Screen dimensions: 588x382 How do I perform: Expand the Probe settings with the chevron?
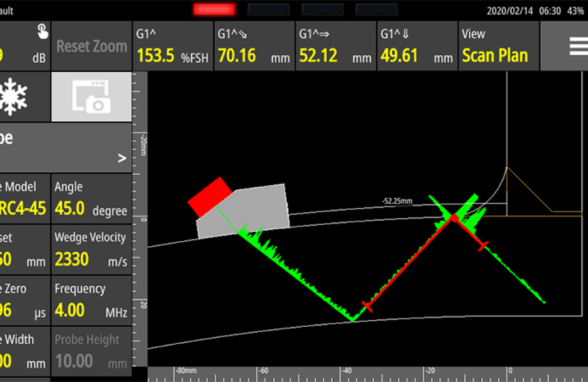(121, 158)
